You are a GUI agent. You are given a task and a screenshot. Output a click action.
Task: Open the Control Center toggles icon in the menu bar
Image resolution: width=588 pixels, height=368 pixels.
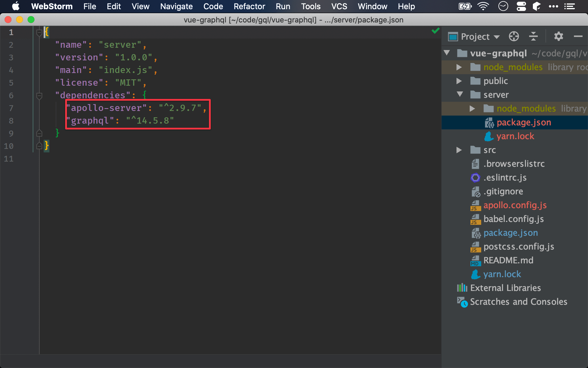click(x=521, y=6)
